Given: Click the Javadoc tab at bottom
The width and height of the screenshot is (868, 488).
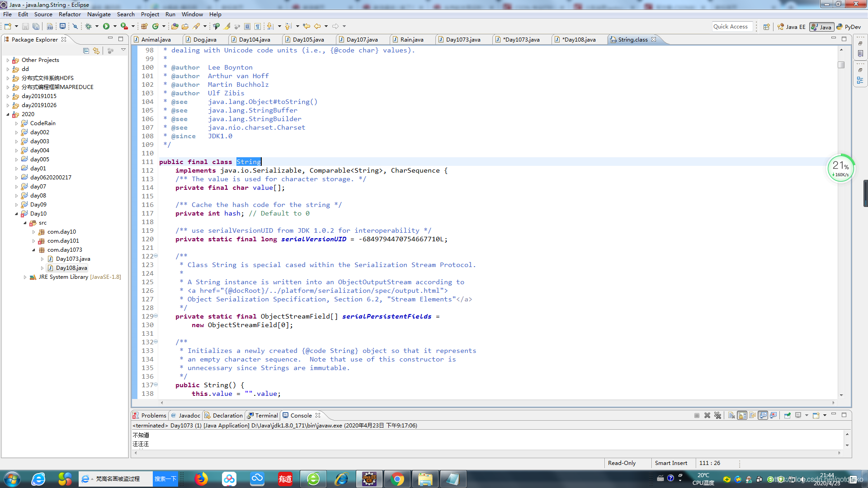Looking at the screenshot, I should (x=189, y=415).
